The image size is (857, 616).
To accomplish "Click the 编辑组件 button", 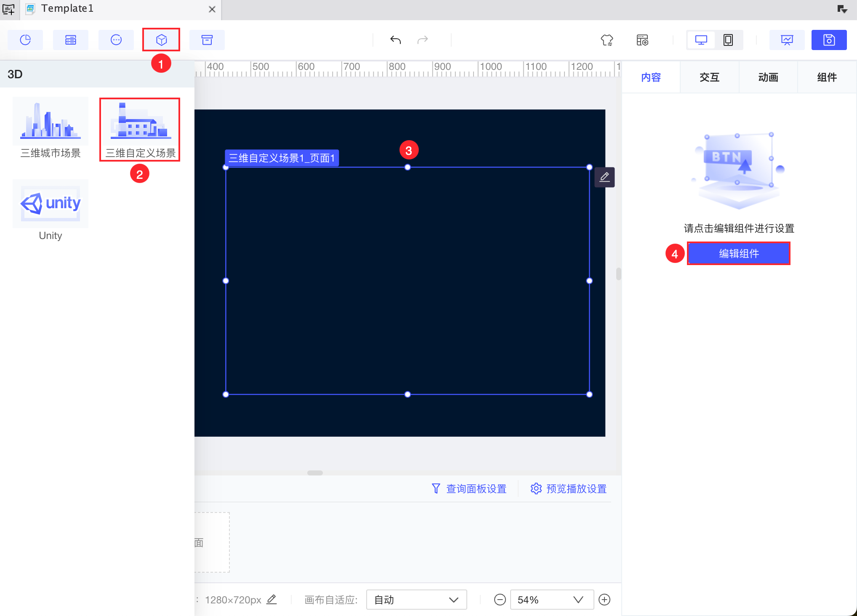I will (x=739, y=253).
